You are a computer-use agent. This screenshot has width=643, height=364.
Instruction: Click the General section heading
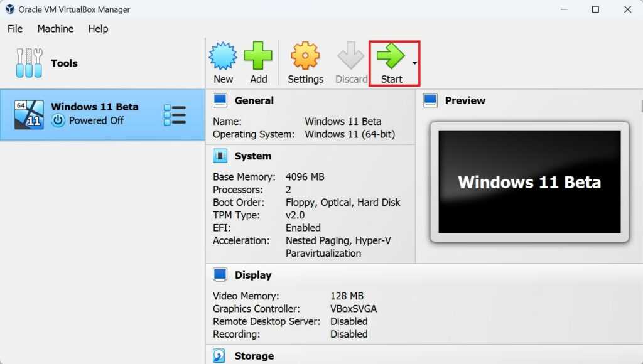(254, 100)
